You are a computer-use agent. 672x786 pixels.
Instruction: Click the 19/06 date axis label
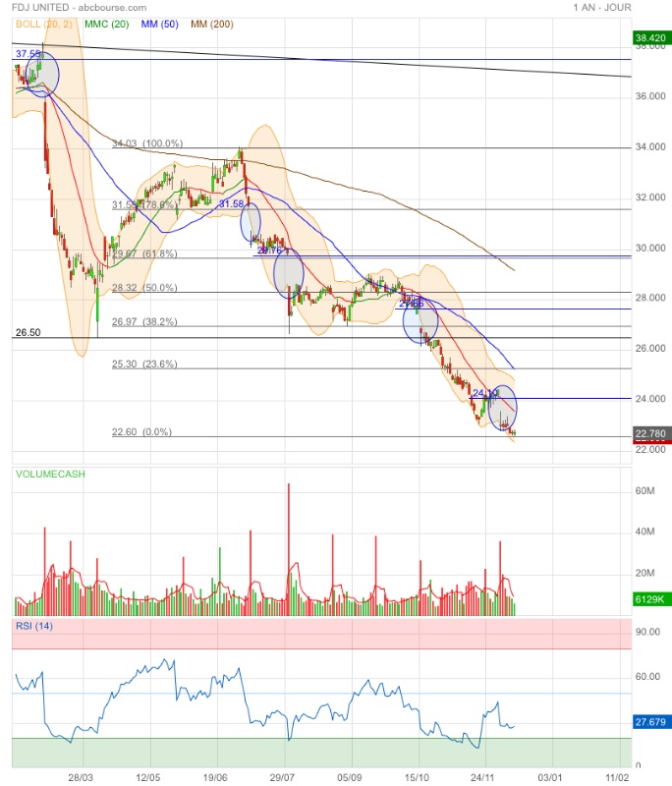215,777
